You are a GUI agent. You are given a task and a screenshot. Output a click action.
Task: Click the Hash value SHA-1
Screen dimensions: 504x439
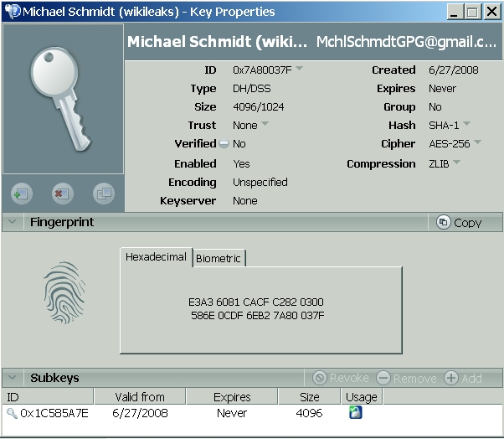point(444,125)
